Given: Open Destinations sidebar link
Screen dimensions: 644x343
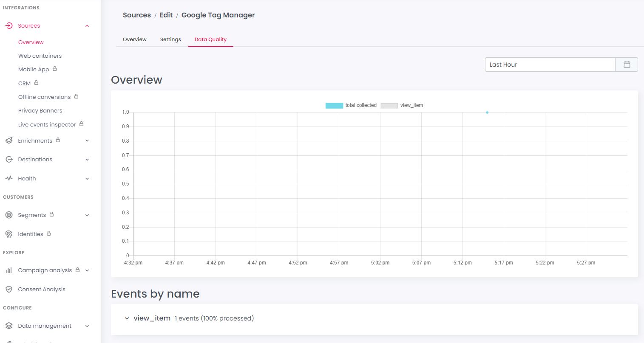Looking at the screenshot, I should pyautogui.click(x=35, y=160).
